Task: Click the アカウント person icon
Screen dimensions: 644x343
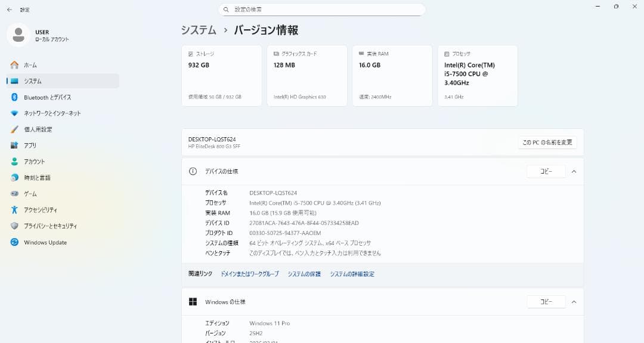Action: 14,162
